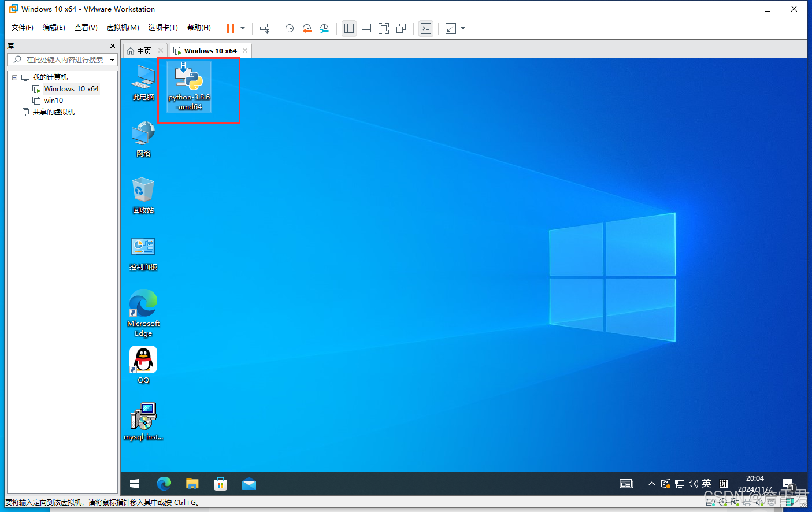Screen dimensions: 812x512
Task: Click the volume speaker tray icon
Action: pos(693,484)
